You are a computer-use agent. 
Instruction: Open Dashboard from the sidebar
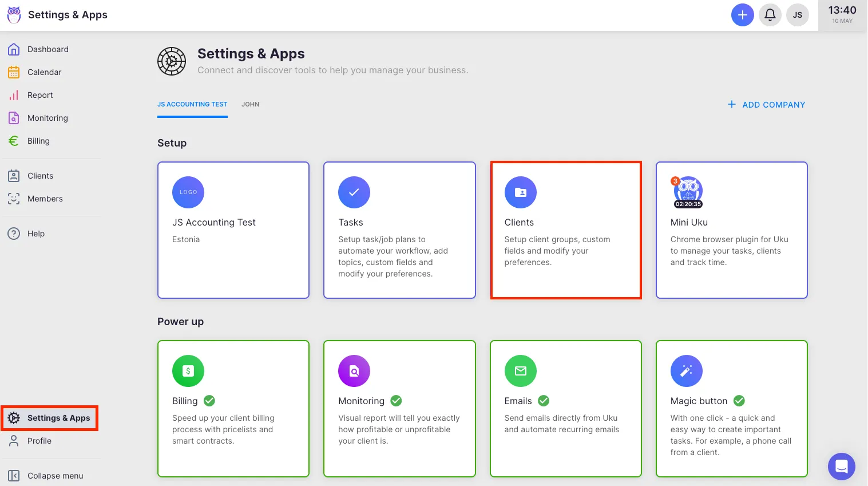pyautogui.click(x=47, y=49)
